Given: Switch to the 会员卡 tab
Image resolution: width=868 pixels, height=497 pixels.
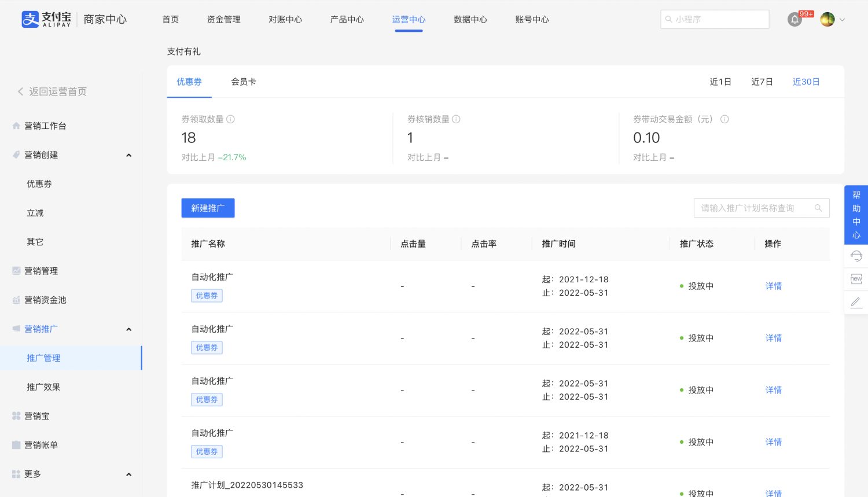Looking at the screenshot, I should (x=244, y=82).
